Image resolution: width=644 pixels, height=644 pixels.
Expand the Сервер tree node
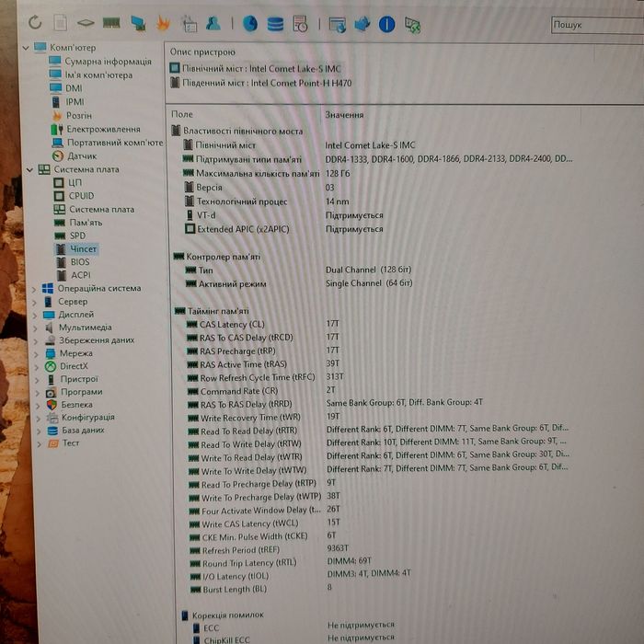[35, 303]
